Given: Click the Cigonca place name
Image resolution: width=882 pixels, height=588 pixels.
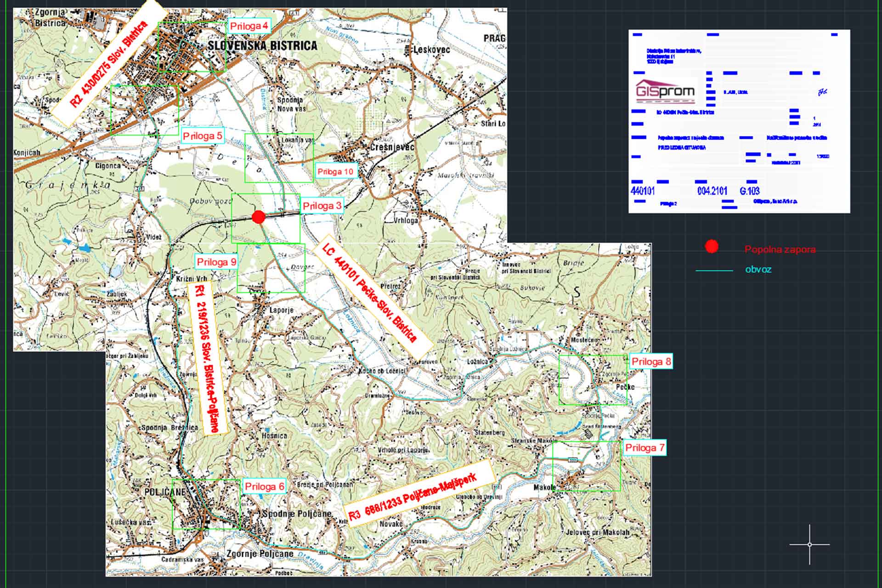Looking at the screenshot, I should 108,166.
